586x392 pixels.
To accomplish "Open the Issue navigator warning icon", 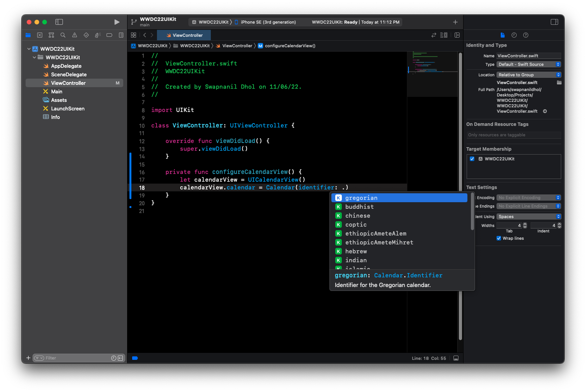I will click(74, 35).
